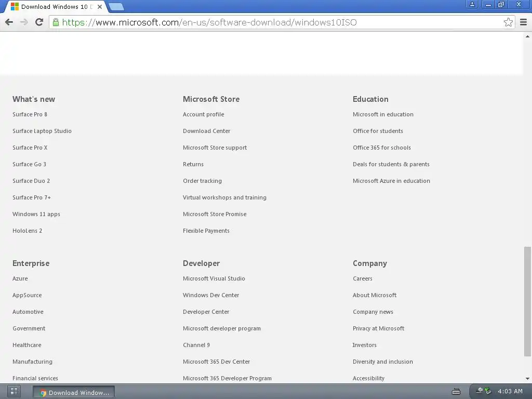The width and height of the screenshot is (532, 399).
Task: Open the Azure enterprise link
Action: 20,278
